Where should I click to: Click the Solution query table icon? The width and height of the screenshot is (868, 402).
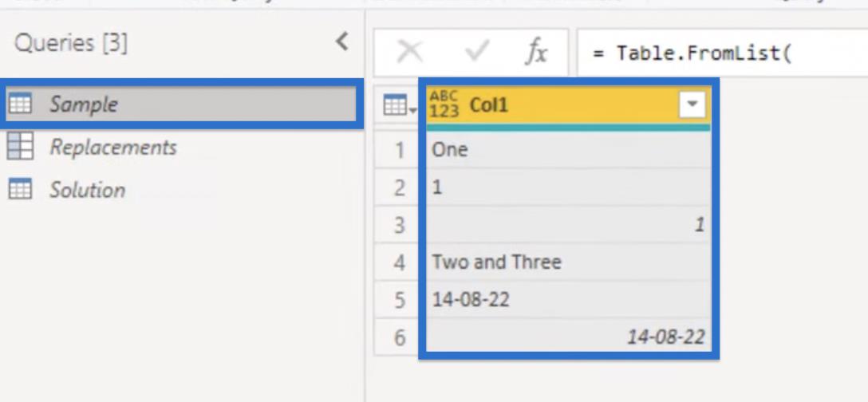click(21, 189)
